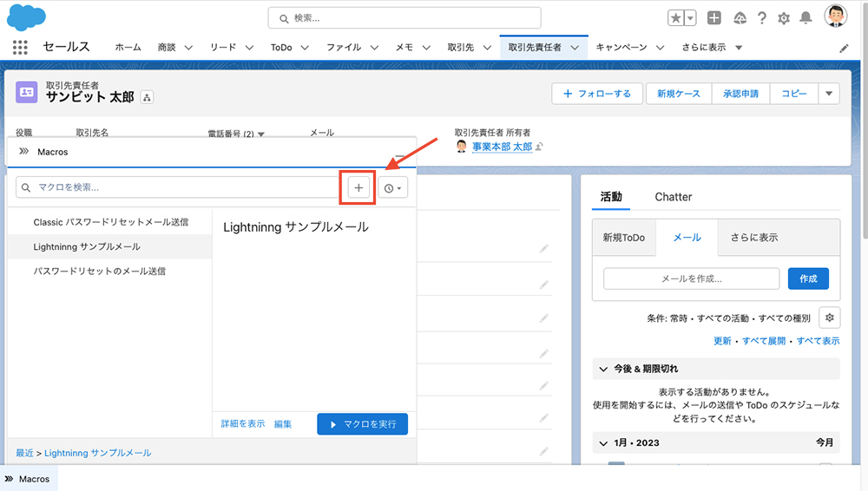Open the さらに表示 navigation menu
The image size is (868, 491).
712,48
